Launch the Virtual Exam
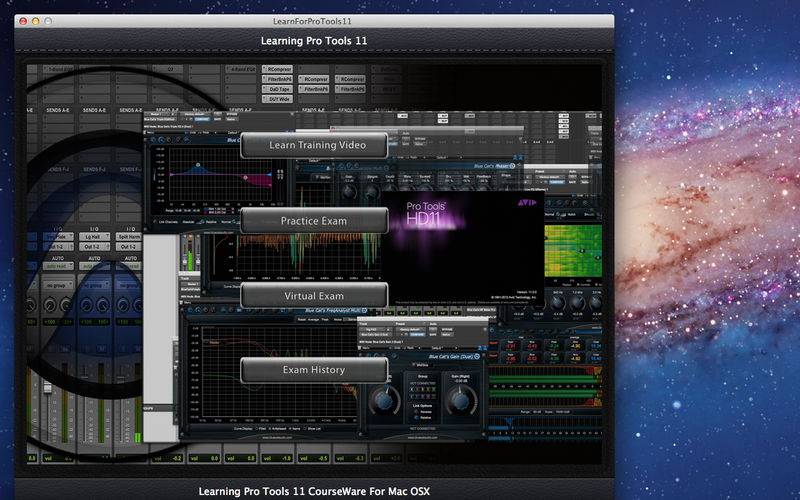 click(x=314, y=296)
